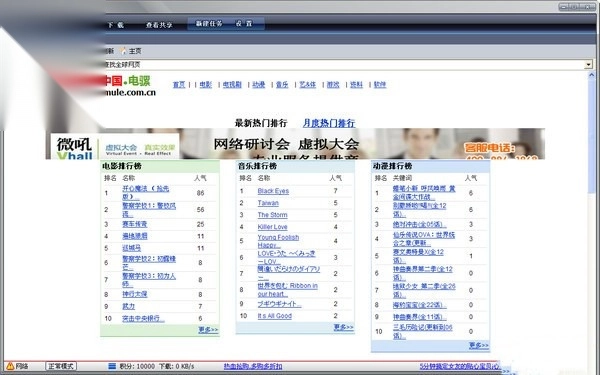Open movie link 警察学校1

tap(149, 210)
